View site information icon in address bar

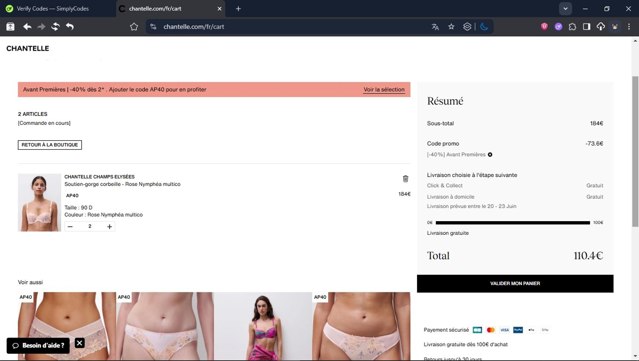coord(153,26)
